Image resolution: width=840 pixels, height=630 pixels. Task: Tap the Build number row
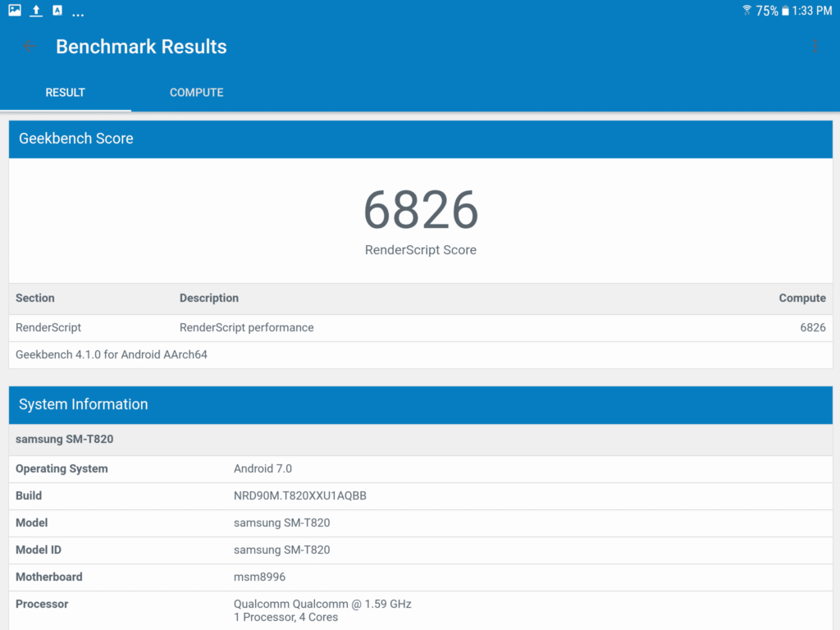[420, 495]
